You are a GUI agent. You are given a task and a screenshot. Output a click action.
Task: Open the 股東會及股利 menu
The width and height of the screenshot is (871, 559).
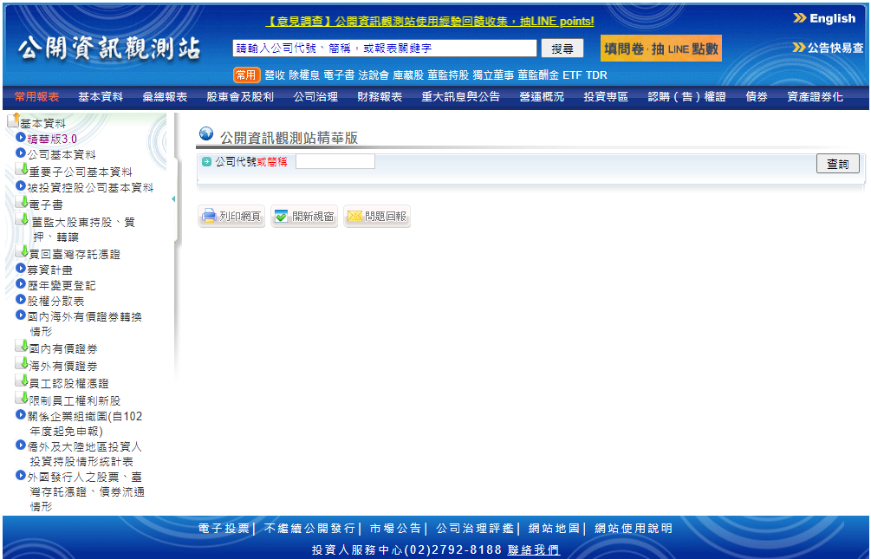click(x=240, y=97)
